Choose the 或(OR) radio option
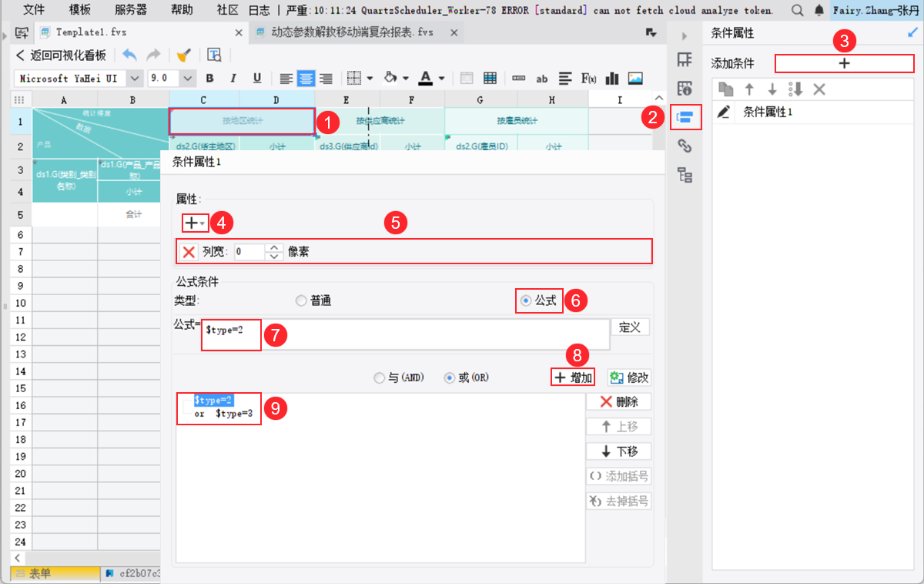 (450, 378)
